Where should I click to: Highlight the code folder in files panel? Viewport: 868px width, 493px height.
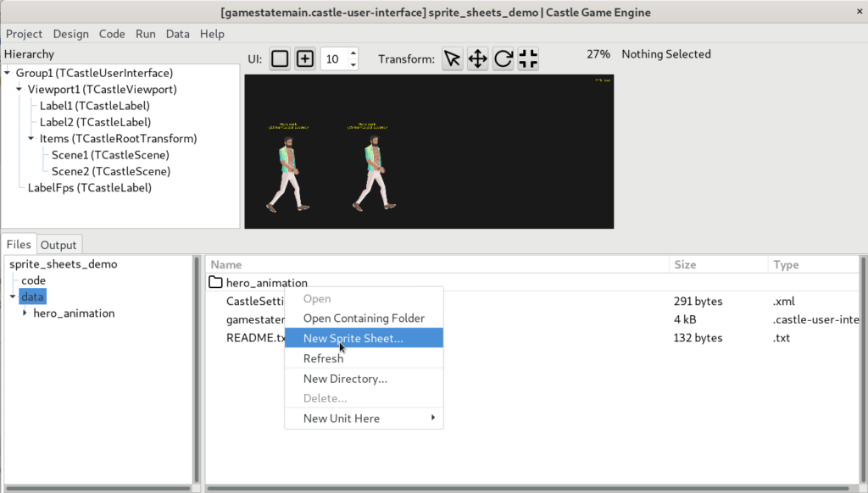click(x=33, y=280)
